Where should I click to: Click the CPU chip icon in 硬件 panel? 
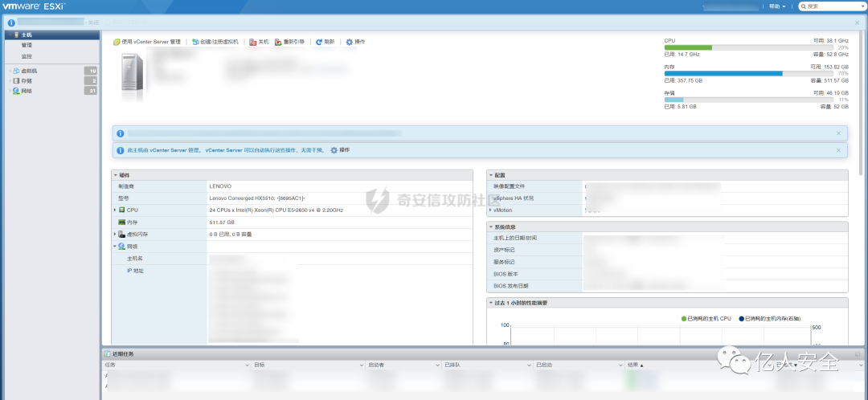click(122, 210)
